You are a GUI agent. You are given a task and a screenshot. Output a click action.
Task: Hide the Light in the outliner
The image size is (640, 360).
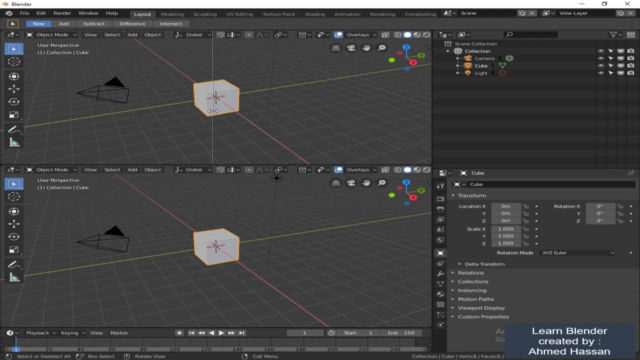pos(600,73)
